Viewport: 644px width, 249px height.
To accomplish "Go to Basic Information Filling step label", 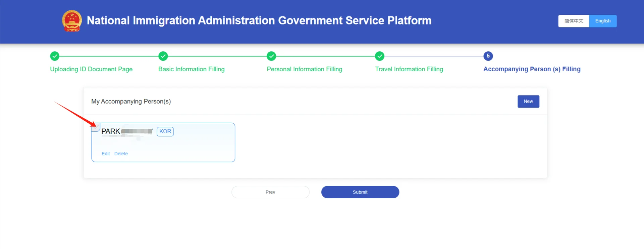I will coord(192,69).
